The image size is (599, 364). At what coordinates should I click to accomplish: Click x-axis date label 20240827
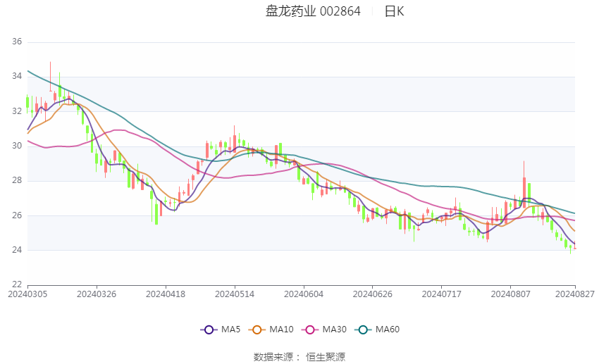[575, 294]
